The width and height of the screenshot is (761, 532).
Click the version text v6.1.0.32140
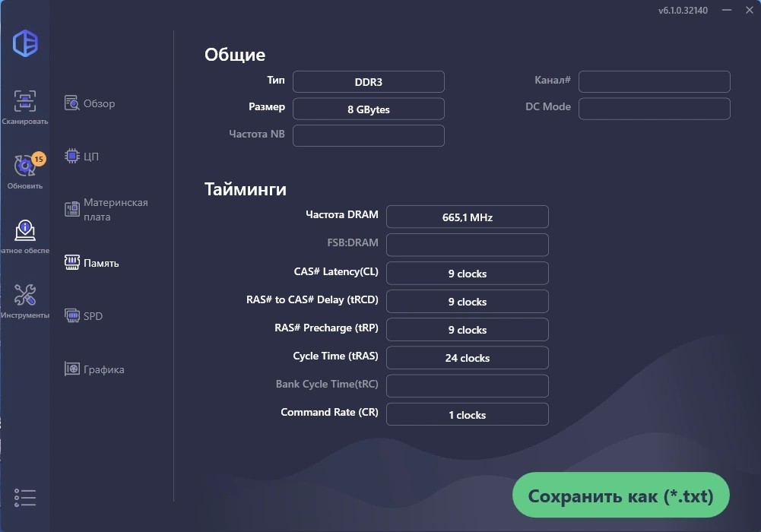coord(683,10)
